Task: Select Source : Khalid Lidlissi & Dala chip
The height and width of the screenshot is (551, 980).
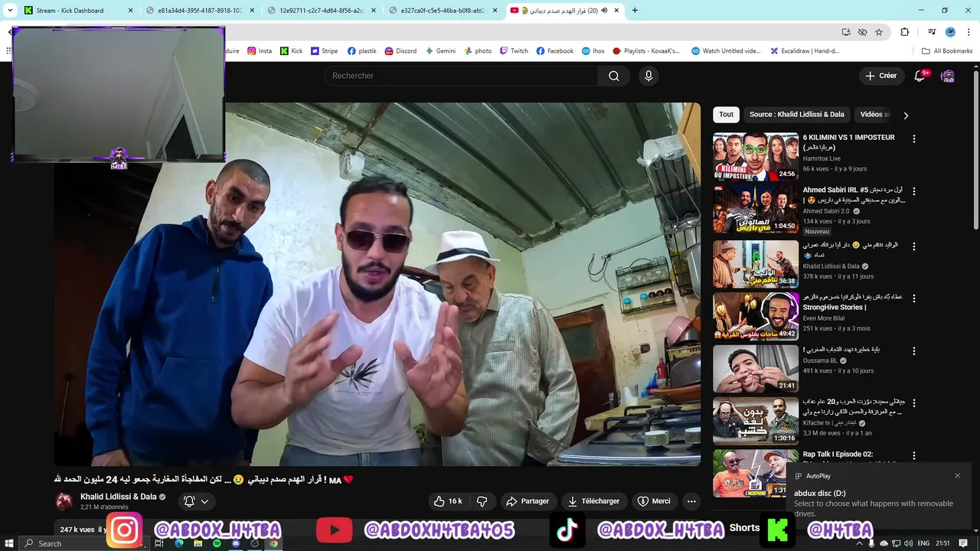Action: point(797,115)
